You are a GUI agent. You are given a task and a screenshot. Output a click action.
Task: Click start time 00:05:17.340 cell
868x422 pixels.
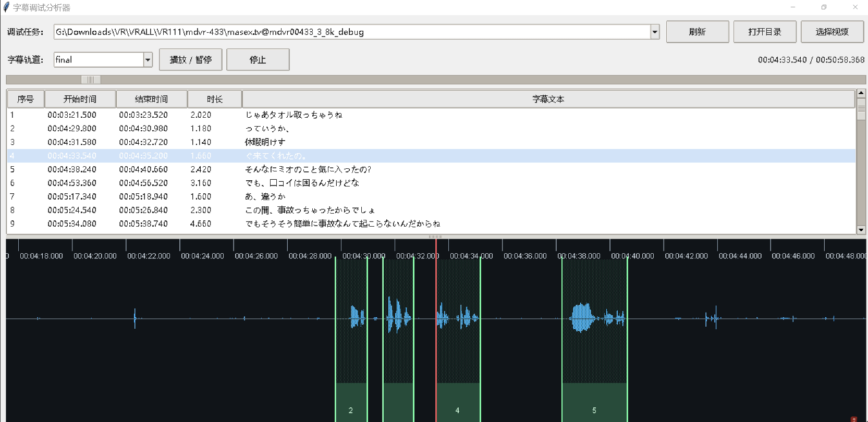tap(72, 196)
